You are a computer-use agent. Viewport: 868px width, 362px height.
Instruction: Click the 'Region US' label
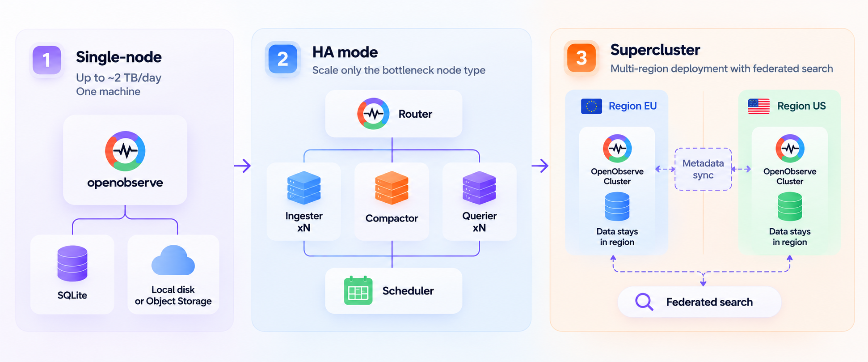pos(801,106)
